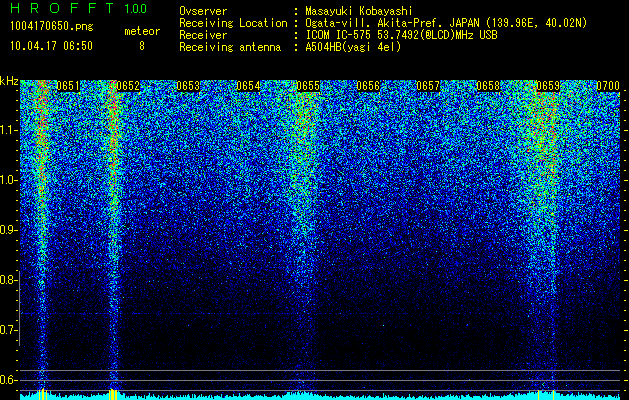Click the 0654 time marker

coord(248,86)
